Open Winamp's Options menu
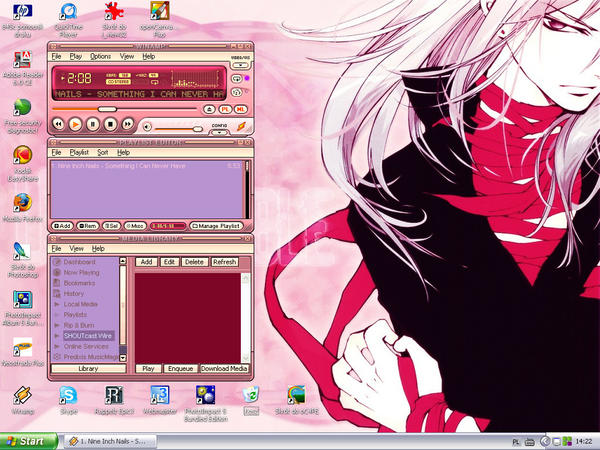 (100, 56)
